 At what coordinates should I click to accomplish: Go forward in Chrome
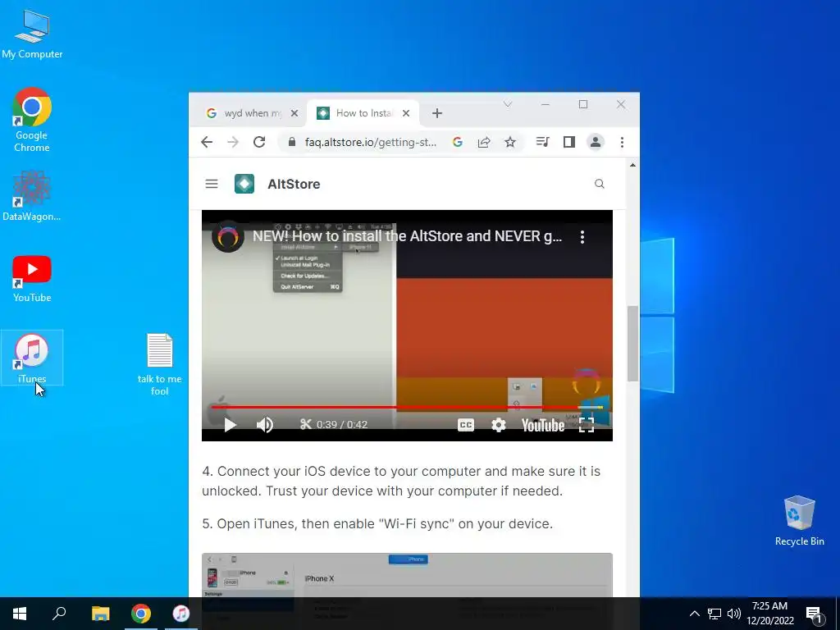pos(233,142)
